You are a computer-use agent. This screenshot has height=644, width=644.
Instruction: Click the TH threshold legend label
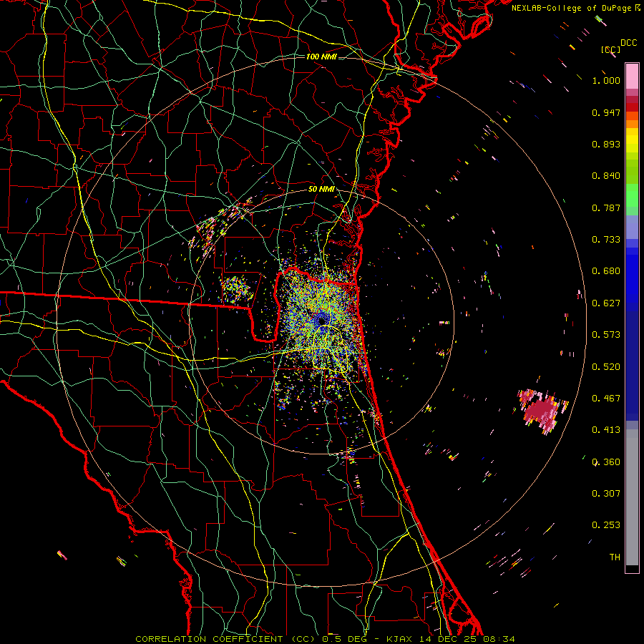(615, 557)
